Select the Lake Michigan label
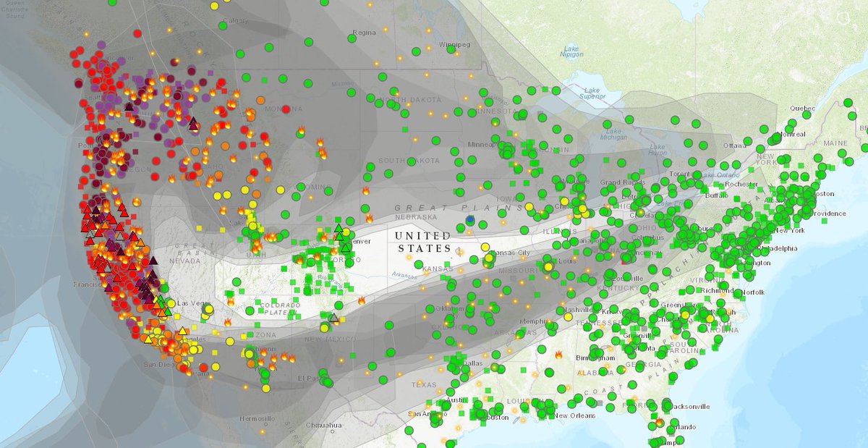The height and width of the screenshot is (448, 868). click(x=614, y=134)
